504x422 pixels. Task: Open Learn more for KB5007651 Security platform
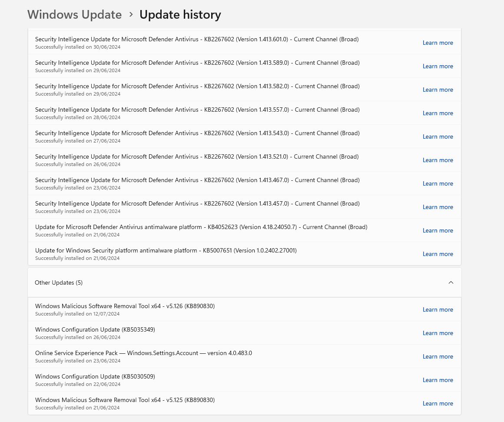(x=438, y=254)
